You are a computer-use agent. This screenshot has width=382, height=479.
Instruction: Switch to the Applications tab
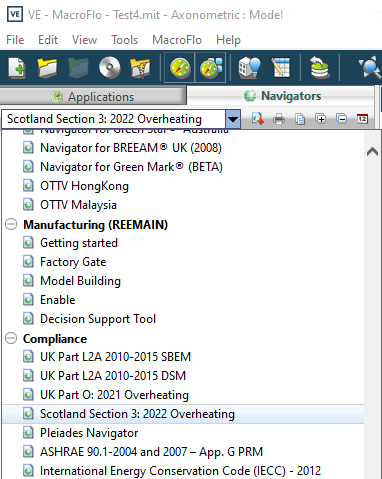(93, 97)
